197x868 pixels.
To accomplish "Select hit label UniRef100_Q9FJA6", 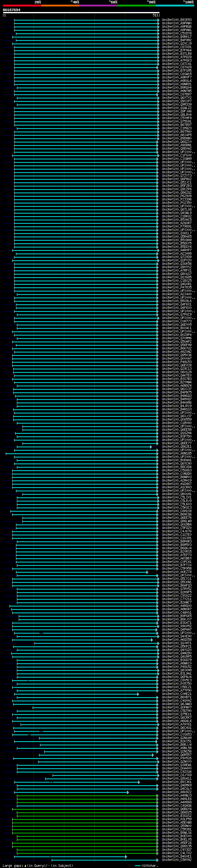I will click(176, 111).
